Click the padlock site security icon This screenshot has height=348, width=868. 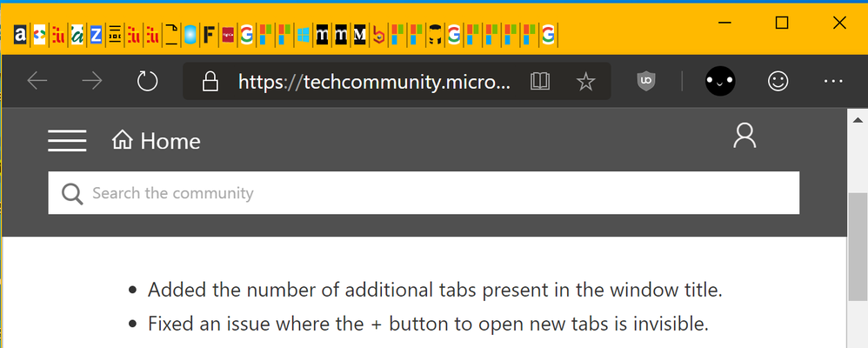pyautogui.click(x=210, y=82)
